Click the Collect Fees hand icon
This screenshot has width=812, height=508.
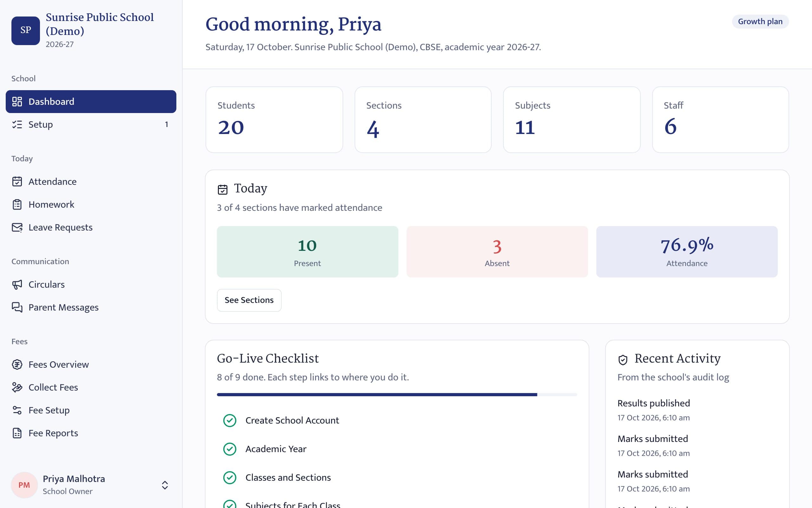[17, 387]
